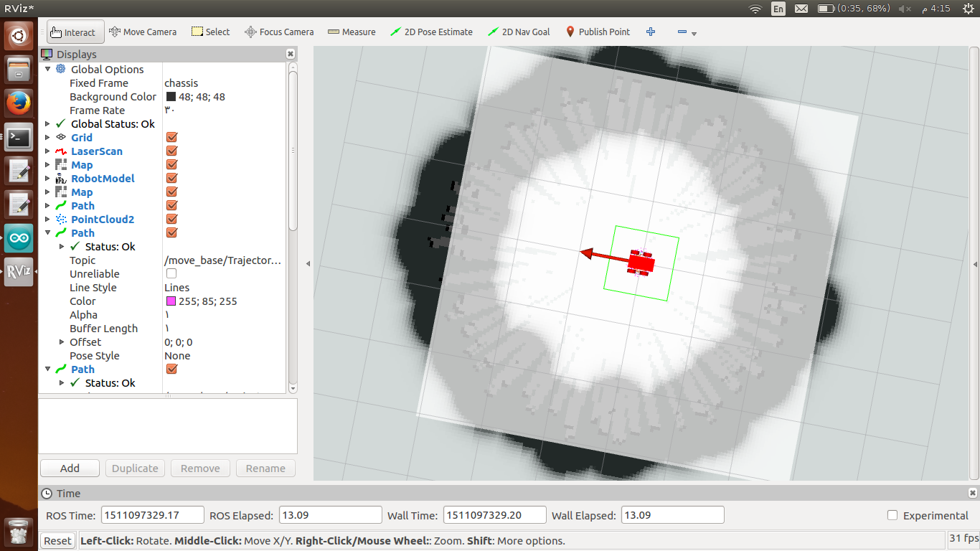980x551 pixels.
Task: Click the Displays panel vertical scrollbar
Action: click(x=293, y=151)
